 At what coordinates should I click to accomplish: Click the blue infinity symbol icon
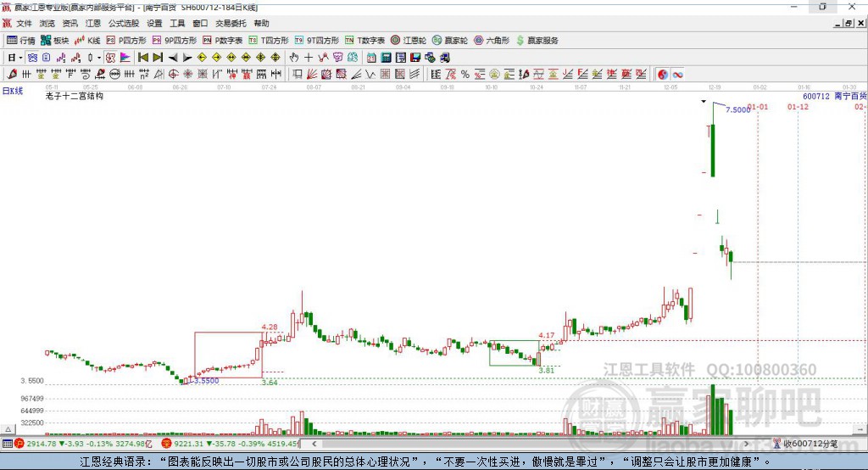(x=677, y=75)
